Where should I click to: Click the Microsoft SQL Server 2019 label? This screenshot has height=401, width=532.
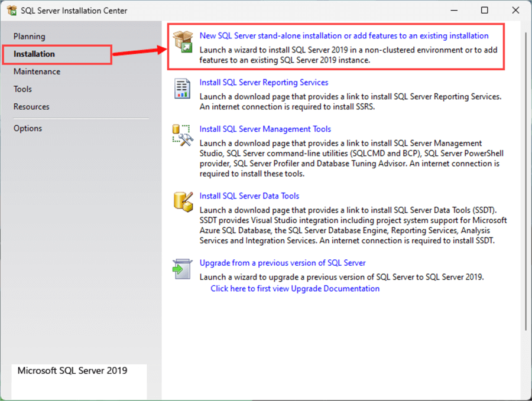(x=72, y=370)
